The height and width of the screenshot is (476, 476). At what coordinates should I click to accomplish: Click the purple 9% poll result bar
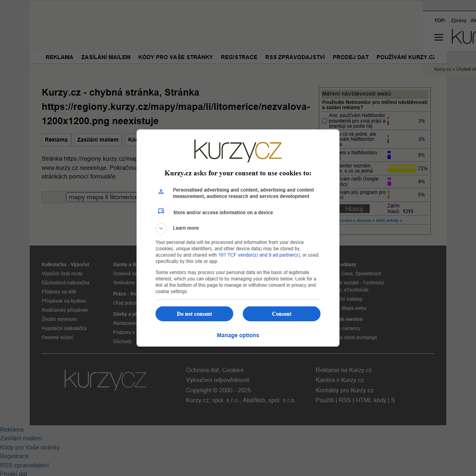[x=390, y=182]
